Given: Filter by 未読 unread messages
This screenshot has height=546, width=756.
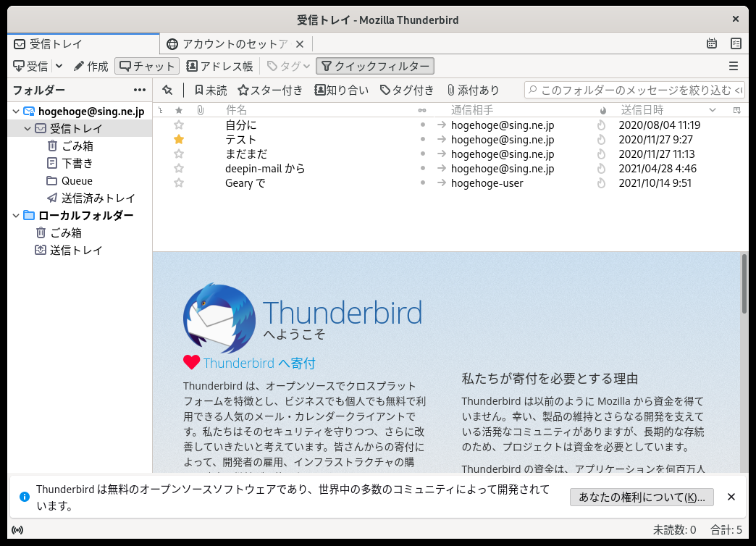Looking at the screenshot, I should click(x=211, y=91).
